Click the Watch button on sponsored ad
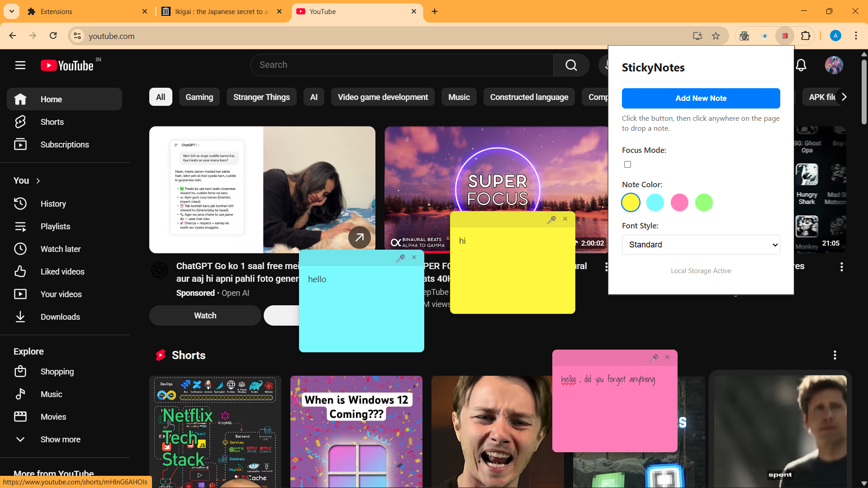 tap(205, 316)
